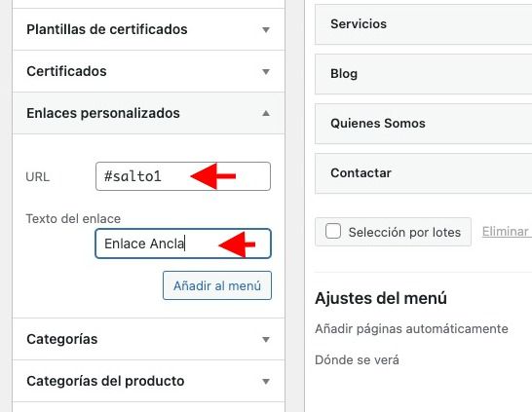532x412 pixels.
Task: Click the Añadir al menú button
Action: (x=217, y=285)
